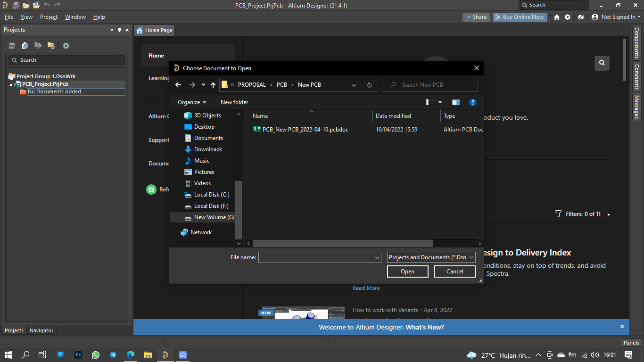This screenshot has width=644, height=362.
Task: Pin the Projects panel with pushpin icon
Action: (x=119, y=30)
